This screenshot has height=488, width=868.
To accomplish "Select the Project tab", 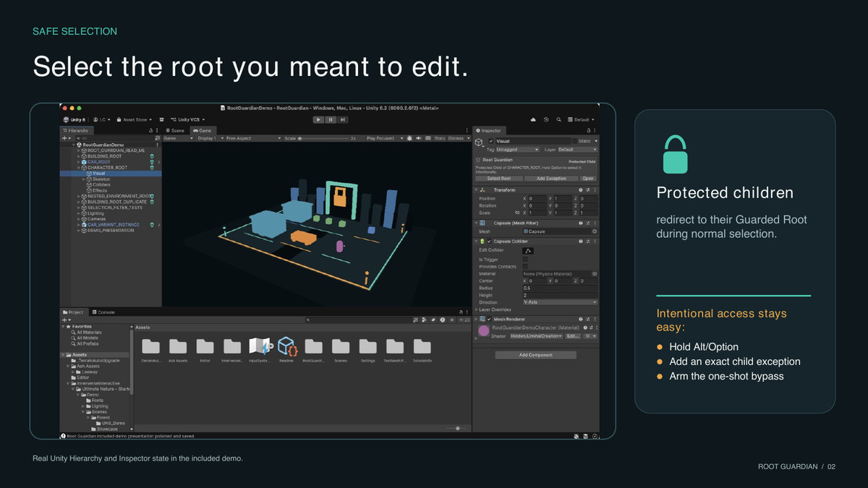I will (x=74, y=312).
